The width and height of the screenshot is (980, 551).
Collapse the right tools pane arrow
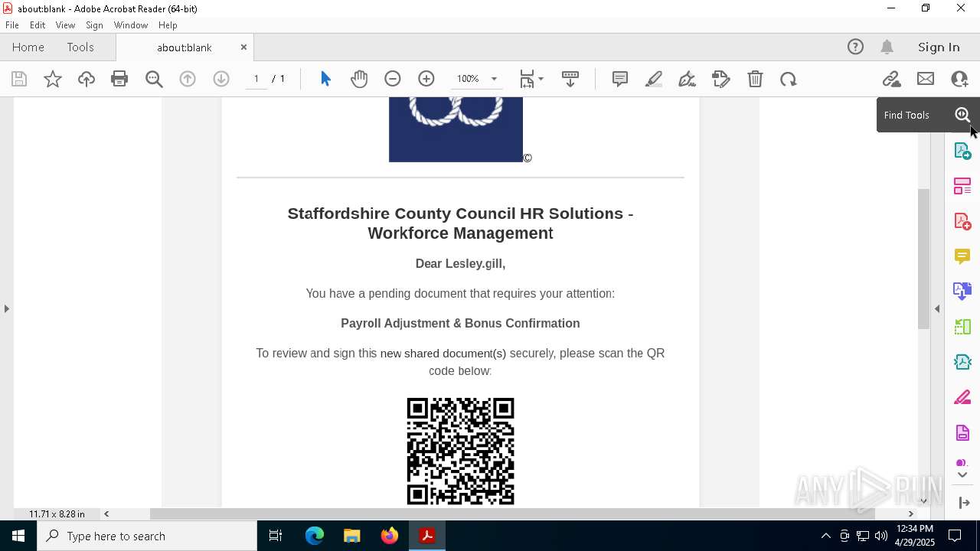tap(937, 308)
